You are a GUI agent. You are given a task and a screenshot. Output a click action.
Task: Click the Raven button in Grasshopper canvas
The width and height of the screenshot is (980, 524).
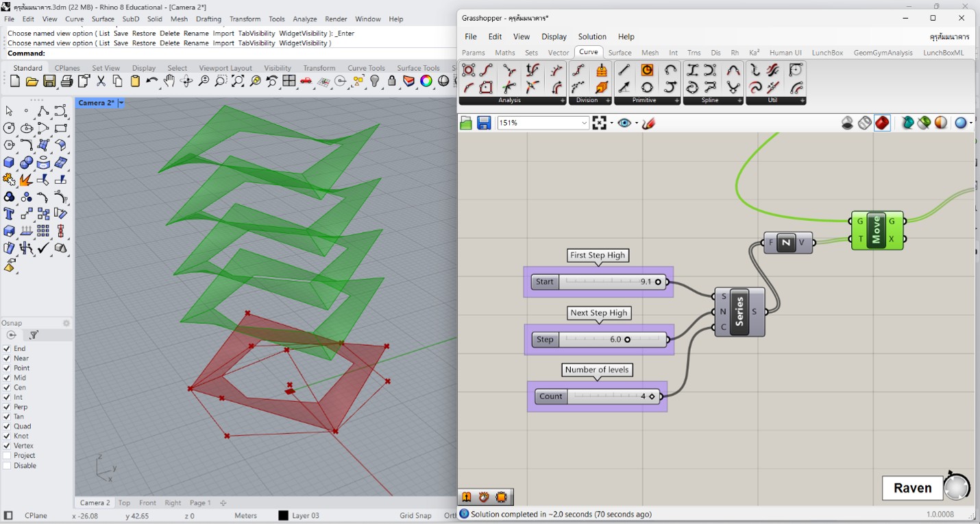tap(913, 488)
